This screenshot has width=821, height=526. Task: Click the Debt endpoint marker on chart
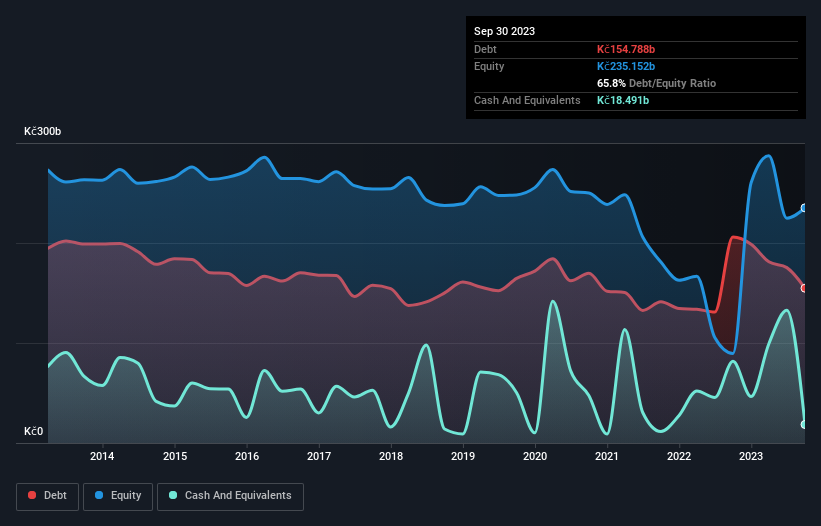click(804, 288)
